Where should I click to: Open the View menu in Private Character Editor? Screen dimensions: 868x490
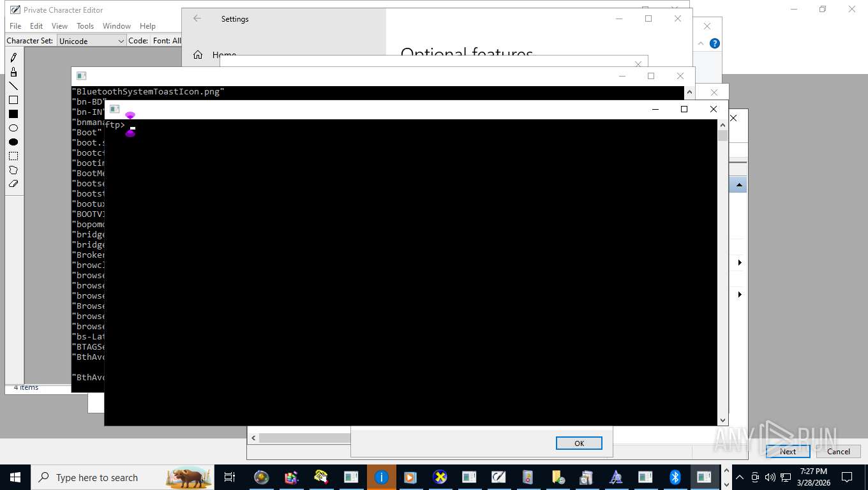59,26
